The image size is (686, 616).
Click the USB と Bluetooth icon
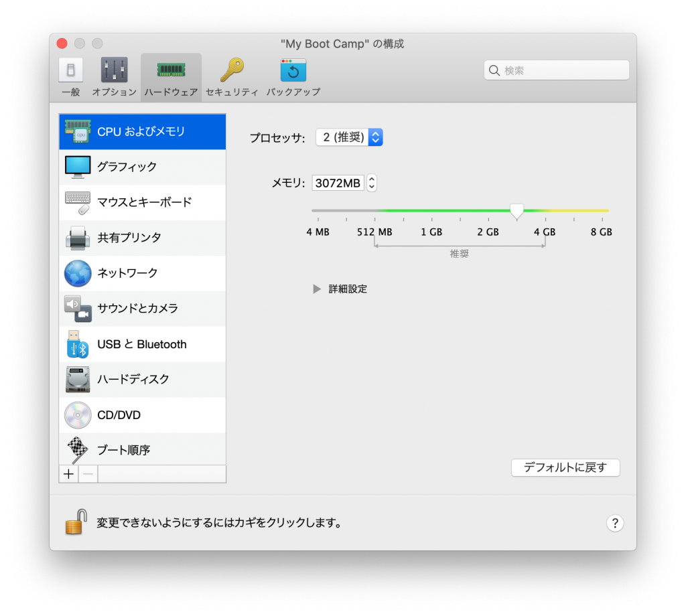78,344
